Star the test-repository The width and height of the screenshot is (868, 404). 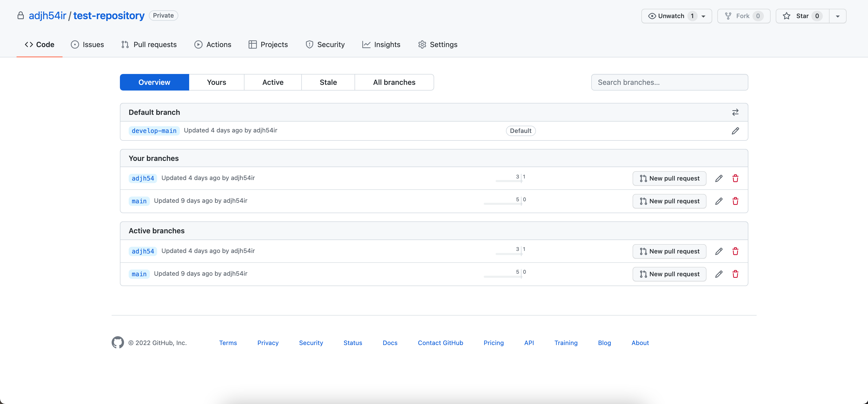pos(802,16)
